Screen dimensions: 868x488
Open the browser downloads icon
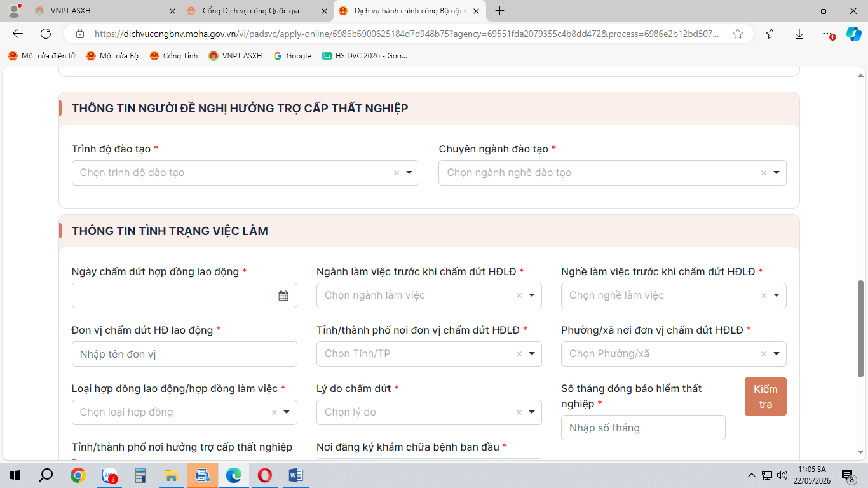[799, 34]
